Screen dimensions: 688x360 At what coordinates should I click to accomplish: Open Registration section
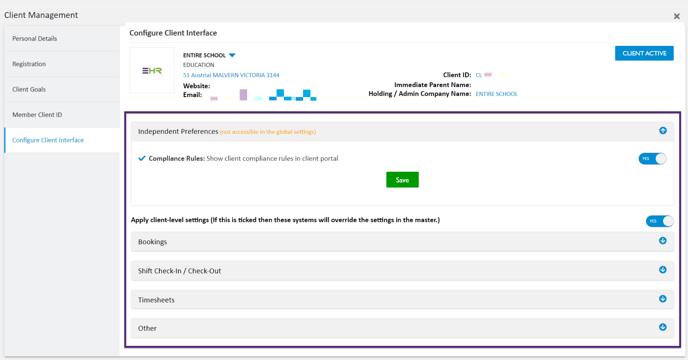pos(62,64)
